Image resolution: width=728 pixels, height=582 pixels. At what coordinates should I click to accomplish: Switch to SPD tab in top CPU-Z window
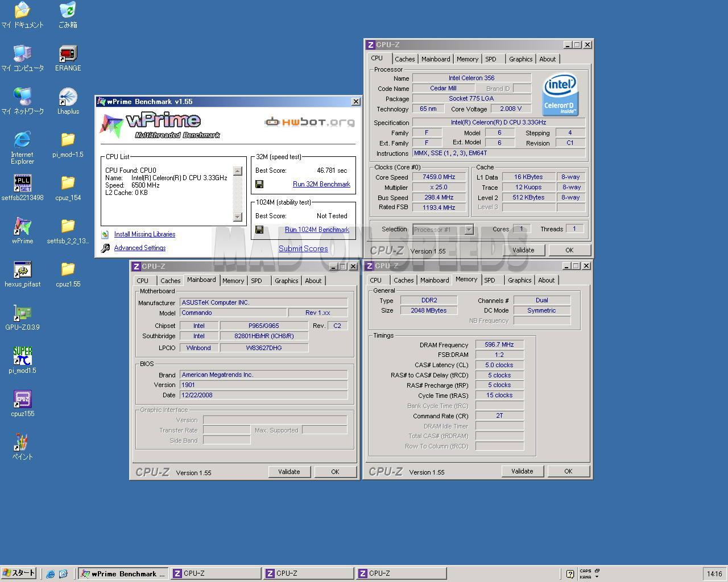pyautogui.click(x=491, y=59)
